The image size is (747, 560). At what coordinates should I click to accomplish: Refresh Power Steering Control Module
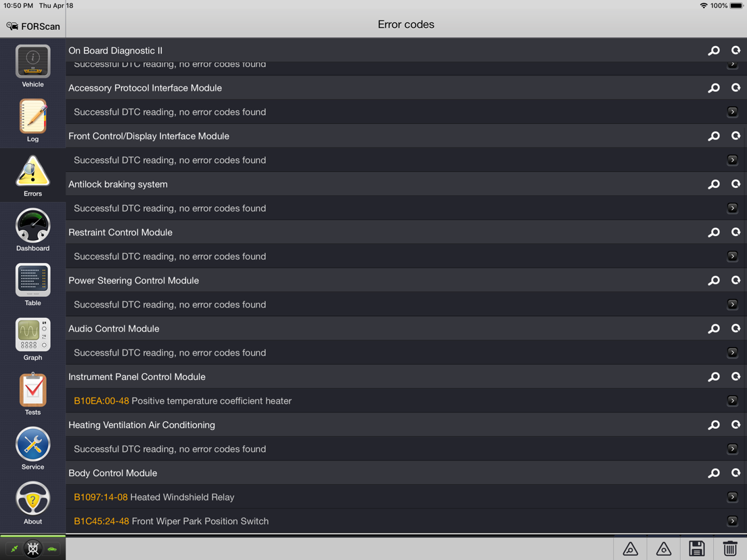pos(735,281)
